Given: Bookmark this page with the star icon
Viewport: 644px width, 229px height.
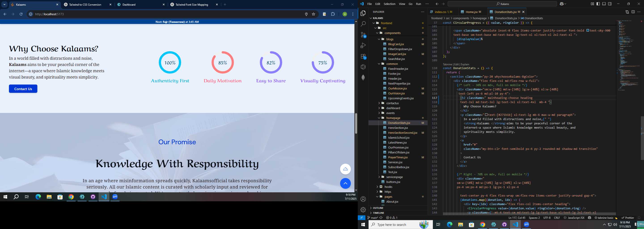Looking at the screenshot, I should click(314, 14).
